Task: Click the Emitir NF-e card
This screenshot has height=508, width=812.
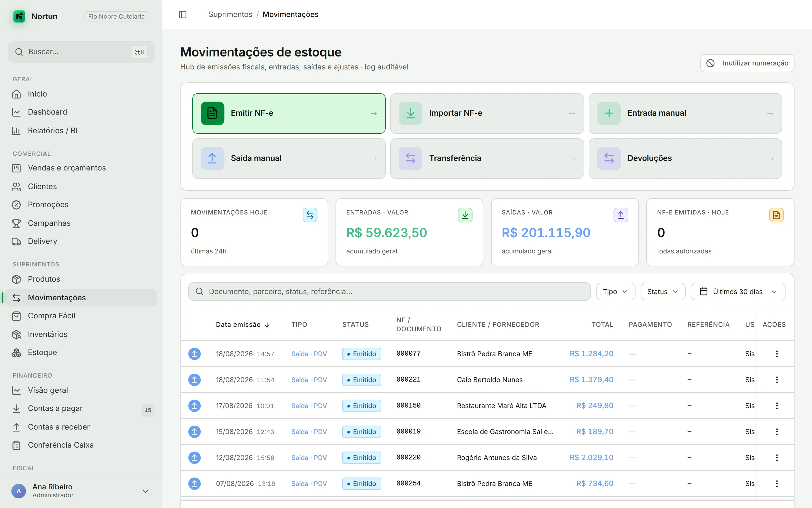Action: (289, 113)
